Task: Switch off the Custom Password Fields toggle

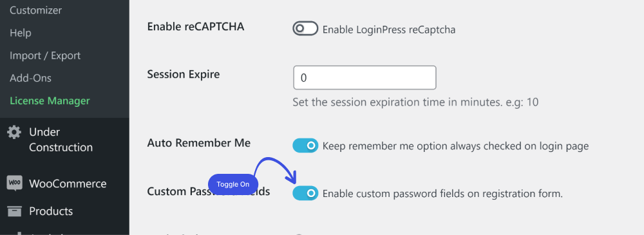Action: point(305,193)
